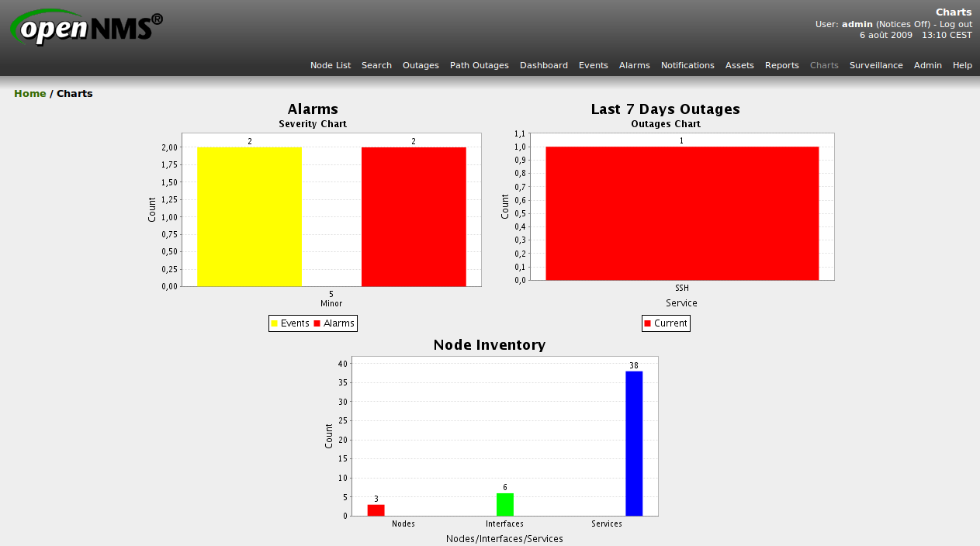This screenshot has width=980, height=546.
Task: Open the Search menu item
Action: click(376, 65)
